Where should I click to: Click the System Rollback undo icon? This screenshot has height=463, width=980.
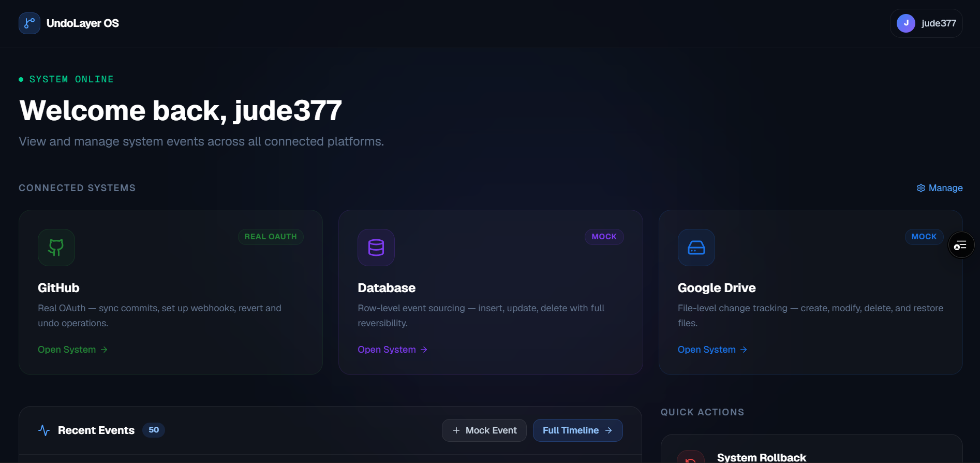point(691,459)
